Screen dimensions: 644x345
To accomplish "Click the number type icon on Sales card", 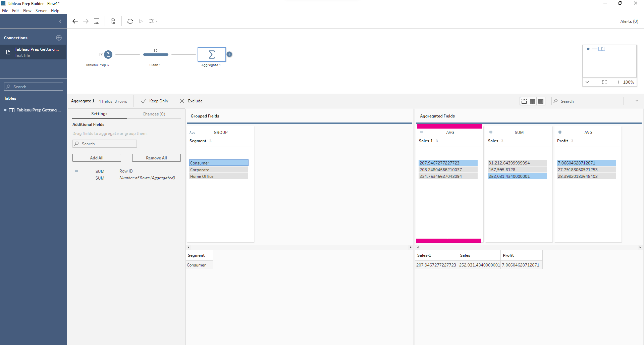I will 491,132.
